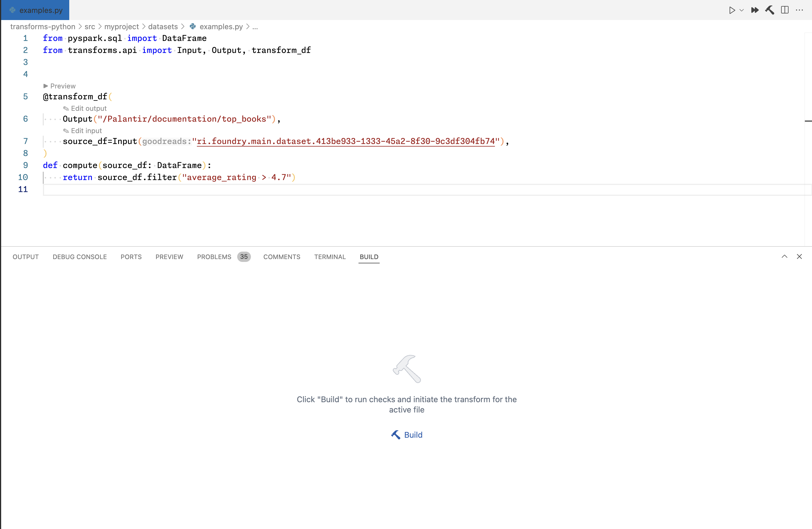Image resolution: width=812 pixels, height=529 pixels.
Task: Open the run options dropdown arrow
Action: click(x=741, y=10)
